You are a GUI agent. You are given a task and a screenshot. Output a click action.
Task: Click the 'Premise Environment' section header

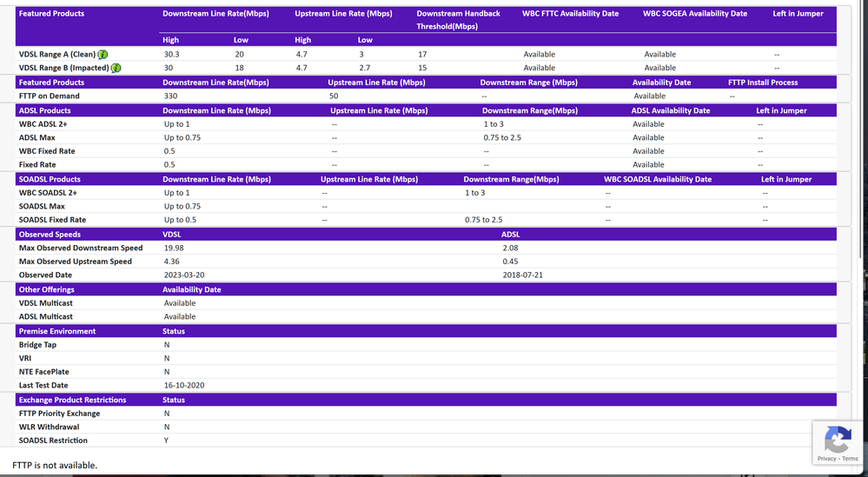point(57,331)
